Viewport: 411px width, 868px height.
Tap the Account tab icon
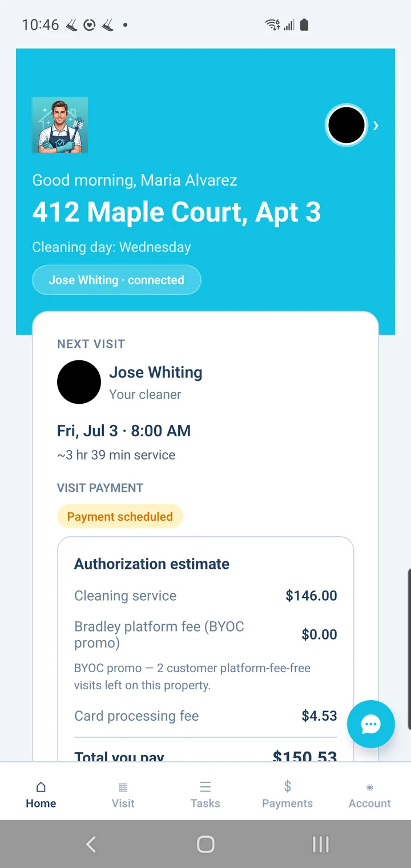pyautogui.click(x=370, y=787)
